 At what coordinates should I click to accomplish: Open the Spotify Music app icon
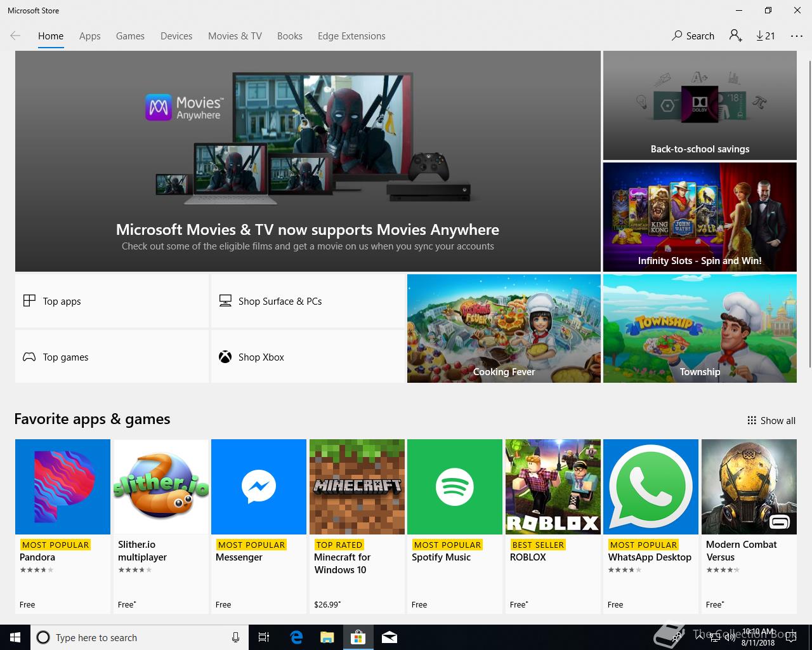pyautogui.click(x=455, y=487)
